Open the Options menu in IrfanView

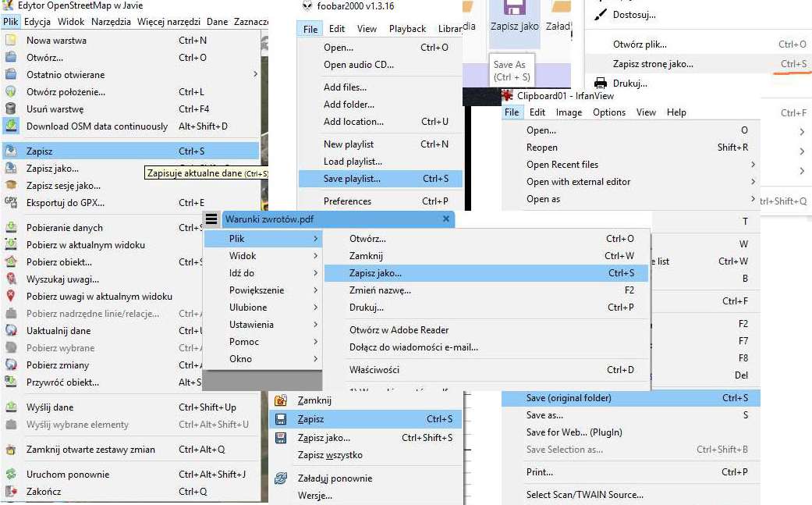609,112
